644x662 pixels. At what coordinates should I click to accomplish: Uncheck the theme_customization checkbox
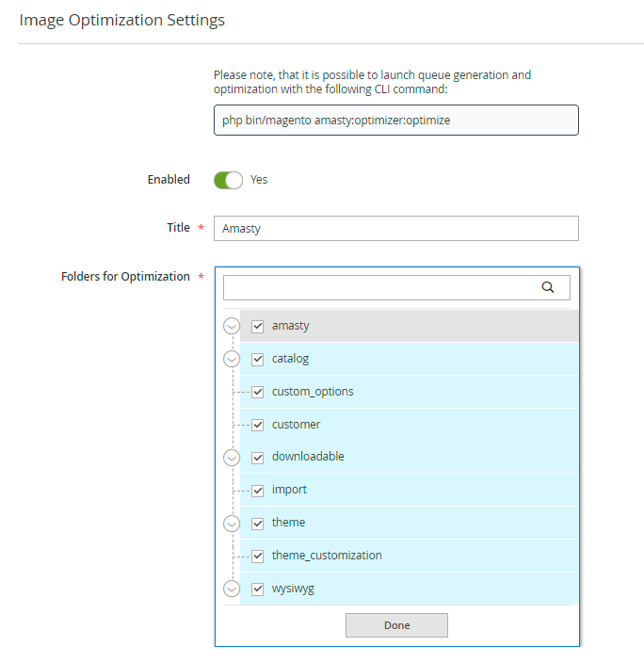[257, 556]
